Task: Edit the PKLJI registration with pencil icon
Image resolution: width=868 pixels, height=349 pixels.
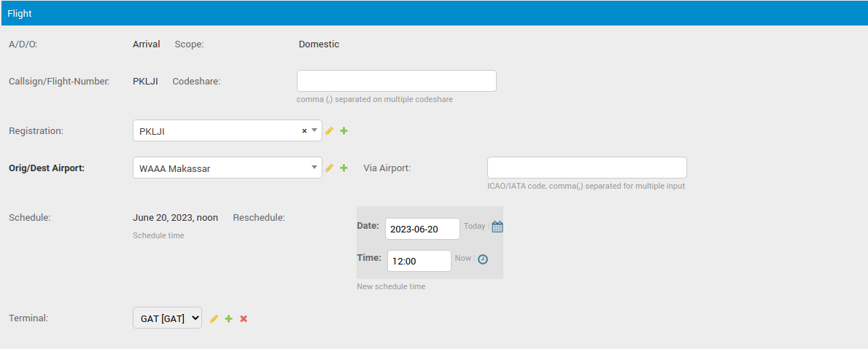Action: pos(329,131)
